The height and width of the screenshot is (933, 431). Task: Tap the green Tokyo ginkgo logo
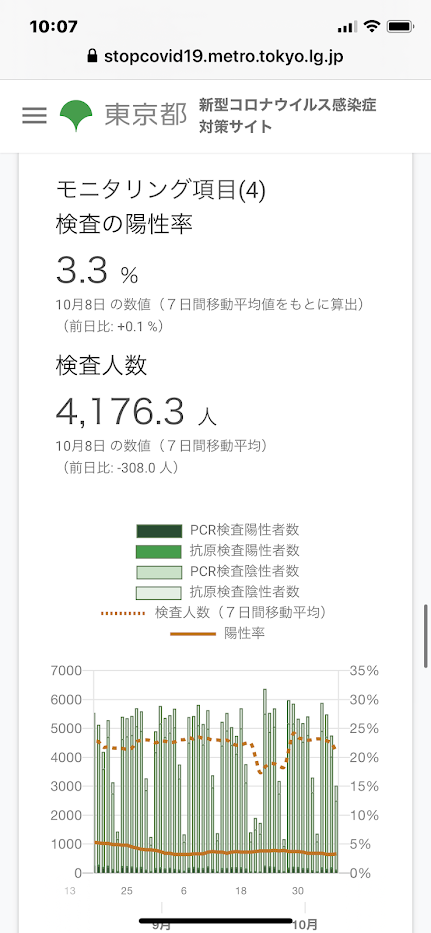[x=76, y=115]
